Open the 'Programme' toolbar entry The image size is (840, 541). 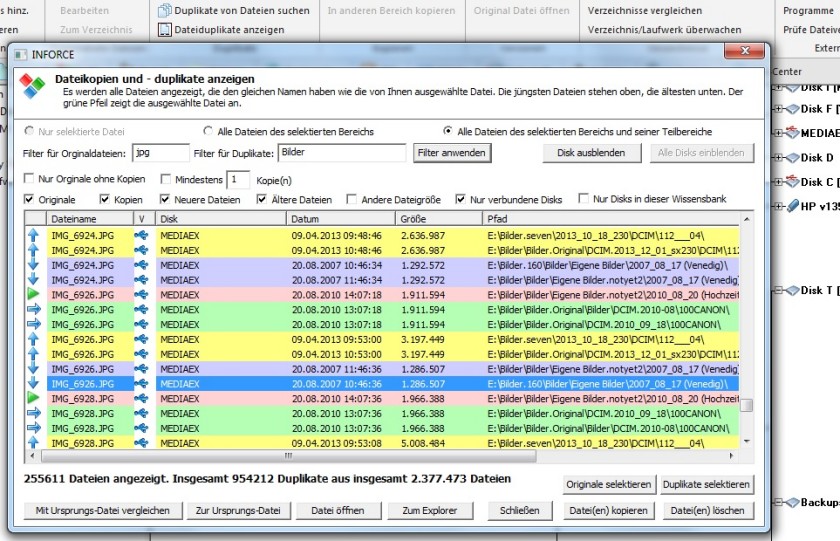[808, 10]
